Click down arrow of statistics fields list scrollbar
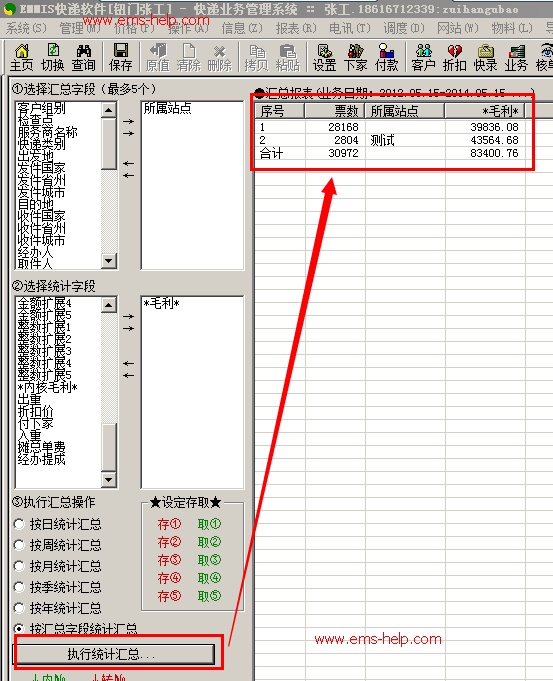553x681 pixels. click(109, 479)
